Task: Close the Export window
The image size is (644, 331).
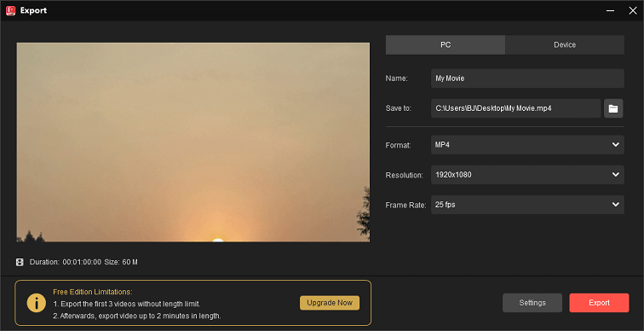Action: coord(633,11)
